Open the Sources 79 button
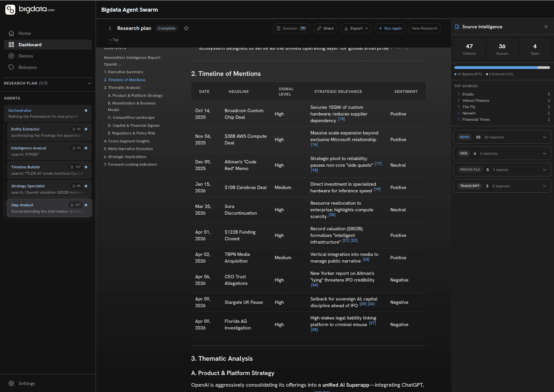 point(291,28)
